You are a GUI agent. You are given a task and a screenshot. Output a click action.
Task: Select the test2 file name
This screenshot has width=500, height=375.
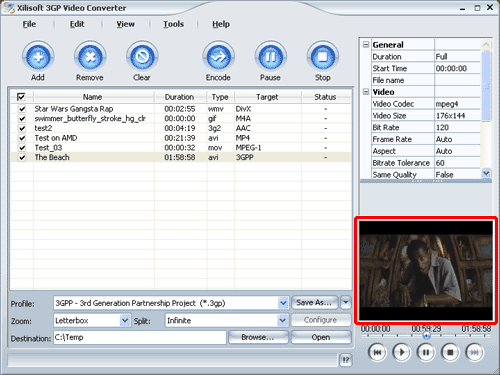click(43, 128)
